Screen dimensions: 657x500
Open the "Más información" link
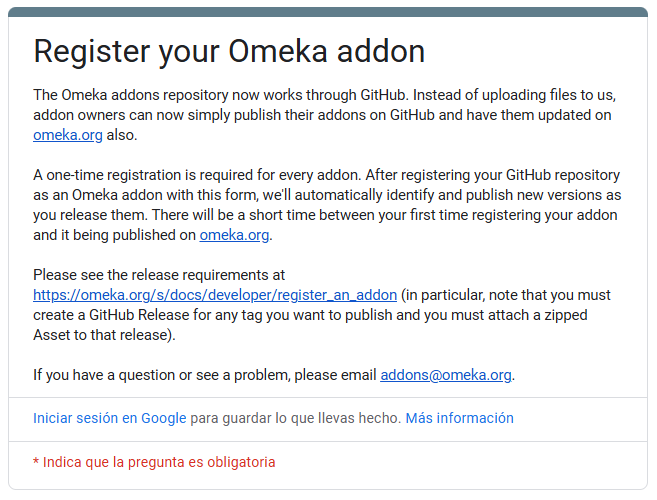(x=460, y=418)
